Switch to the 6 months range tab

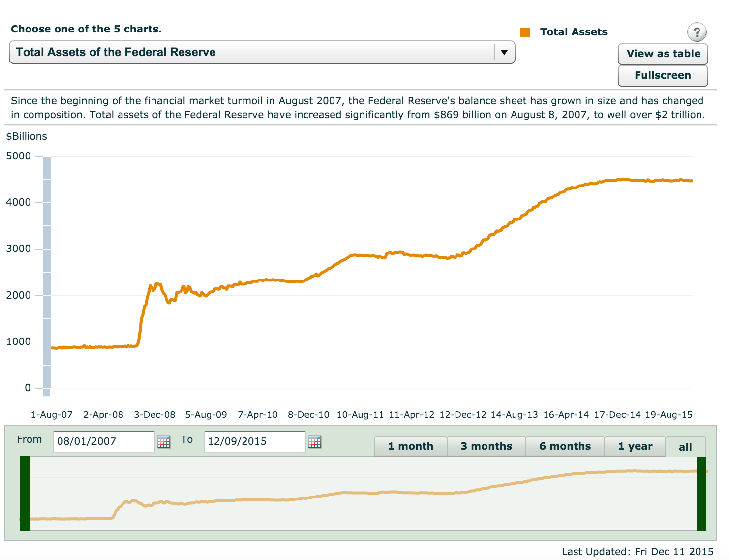click(x=565, y=446)
